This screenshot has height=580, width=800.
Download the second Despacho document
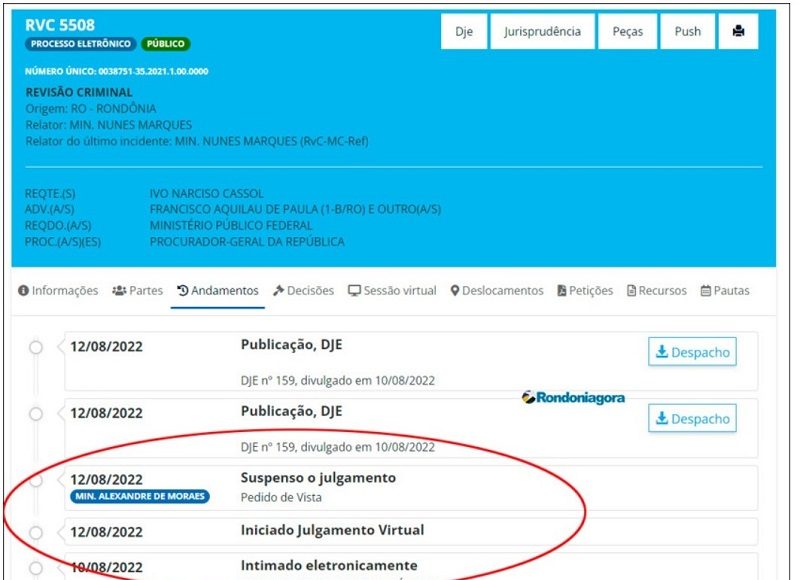[692, 419]
